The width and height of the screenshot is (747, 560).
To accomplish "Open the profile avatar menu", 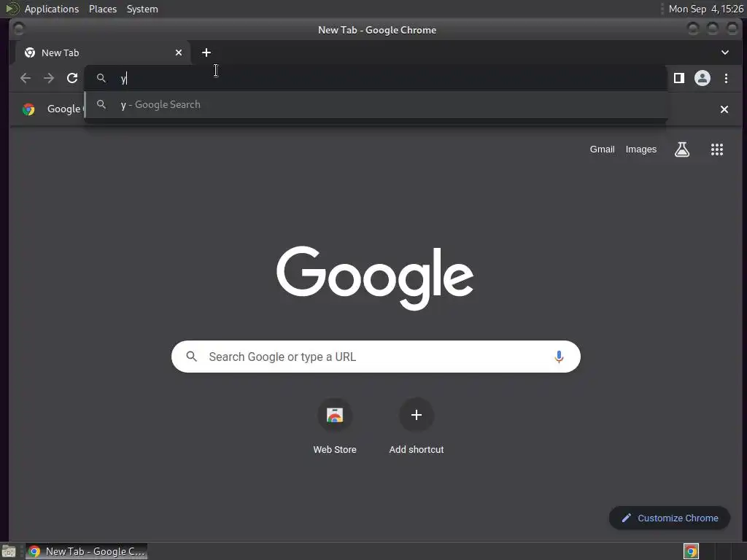I will click(703, 78).
